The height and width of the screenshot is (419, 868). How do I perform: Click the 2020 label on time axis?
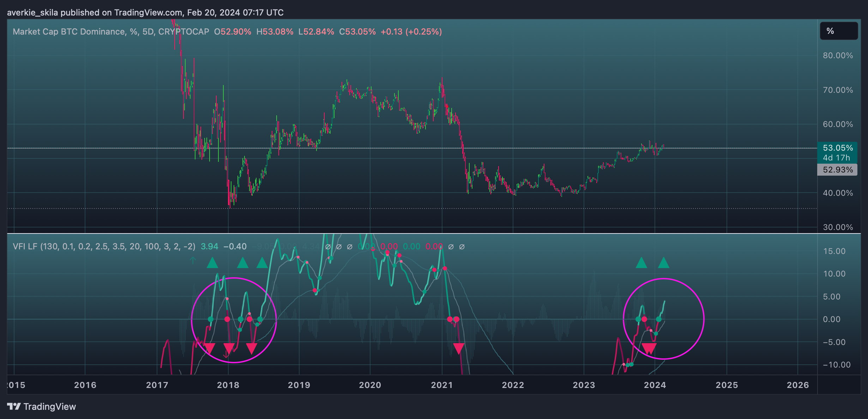370,385
